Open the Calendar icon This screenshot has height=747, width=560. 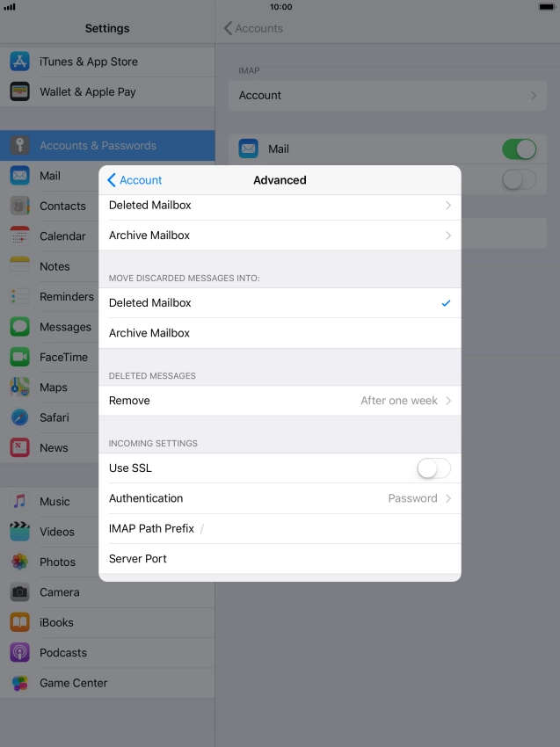(x=19, y=236)
